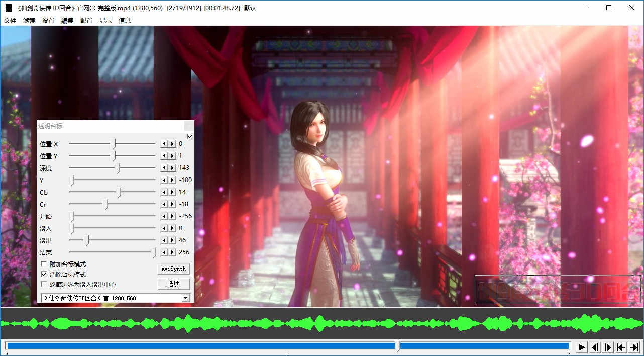The height and width of the screenshot is (356, 644).
Task: Click the video timeline seek bar handle
Action: click(399, 346)
